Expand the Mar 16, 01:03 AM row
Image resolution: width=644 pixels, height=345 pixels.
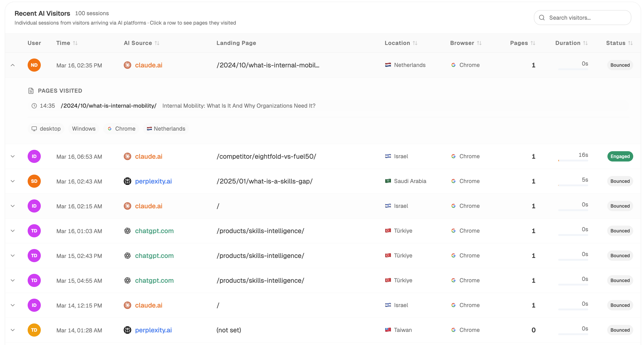click(x=13, y=231)
